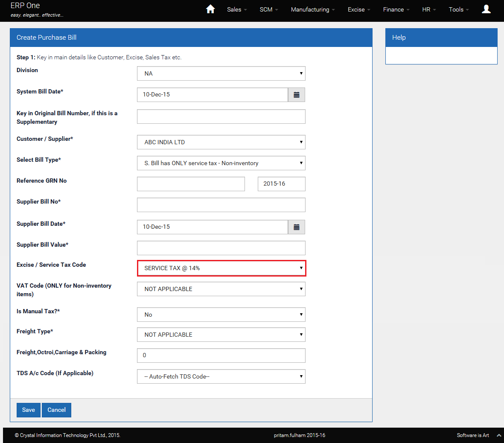This screenshot has height=443, width=504.
Task: Click the Help panel header
Action: tap(441, 38)
